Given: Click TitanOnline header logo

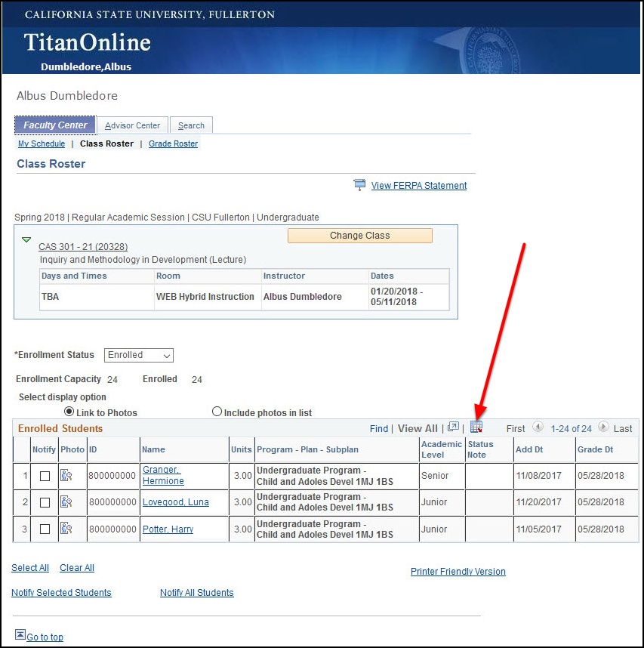Looking at the screenshot, I should (x=88, y=42).
